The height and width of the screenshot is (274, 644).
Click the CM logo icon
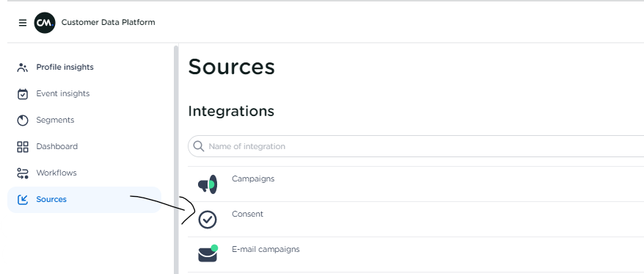[x=44, y=23]
